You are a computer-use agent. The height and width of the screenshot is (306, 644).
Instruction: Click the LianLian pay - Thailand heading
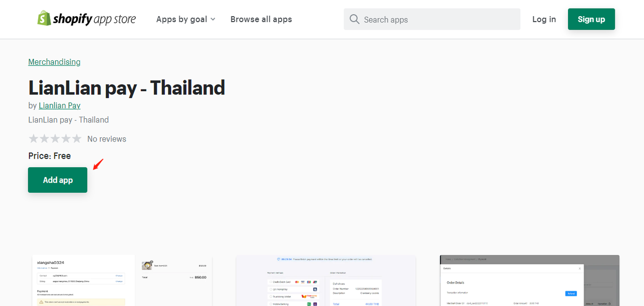pyautogui.click(x=127, y=88)
